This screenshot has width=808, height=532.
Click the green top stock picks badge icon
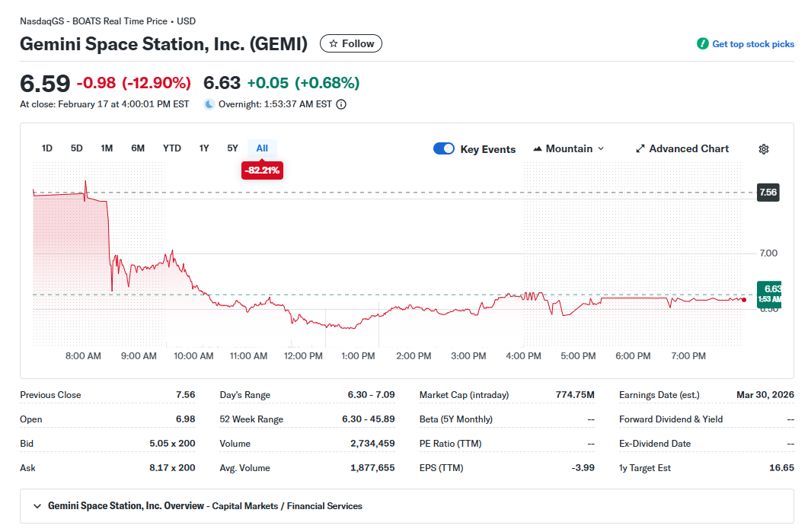pos(702,44)
